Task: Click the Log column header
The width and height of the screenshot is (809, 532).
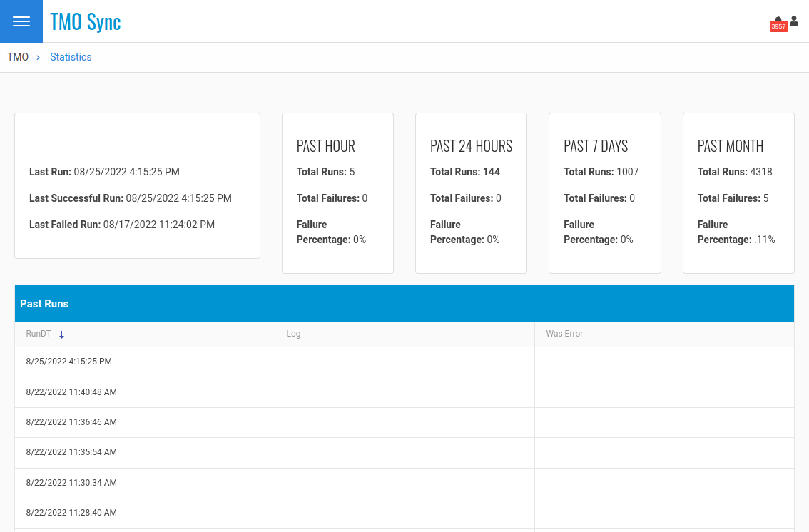Action: point(293,334)
